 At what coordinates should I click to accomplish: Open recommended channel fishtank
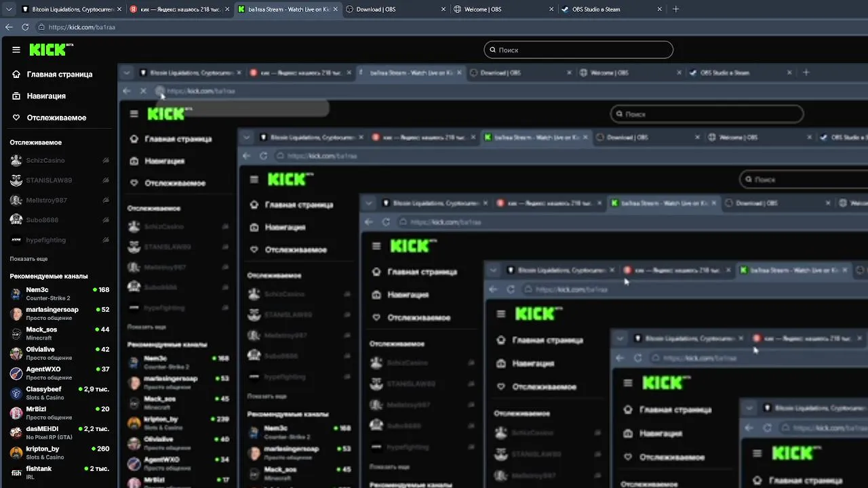(59, 472)
